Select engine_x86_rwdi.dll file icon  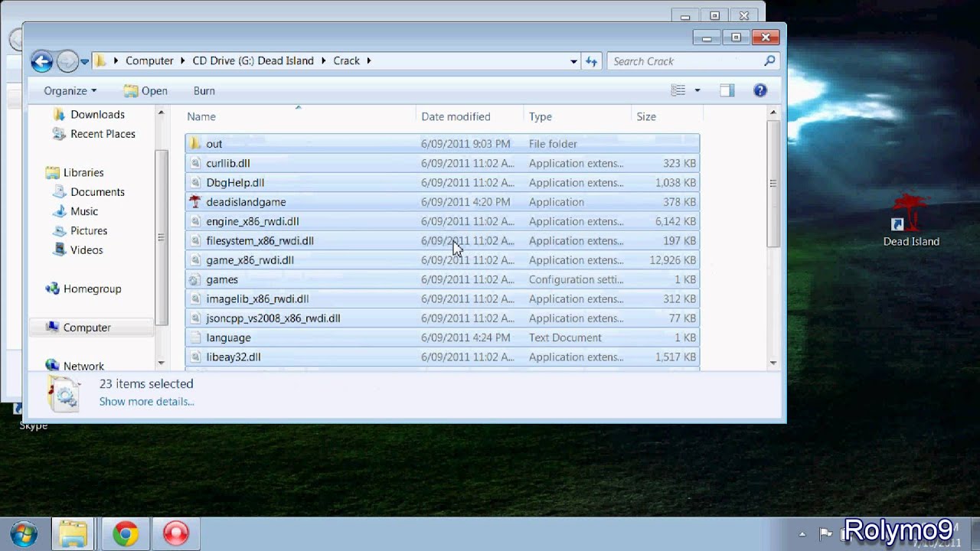tap(194, 221)
